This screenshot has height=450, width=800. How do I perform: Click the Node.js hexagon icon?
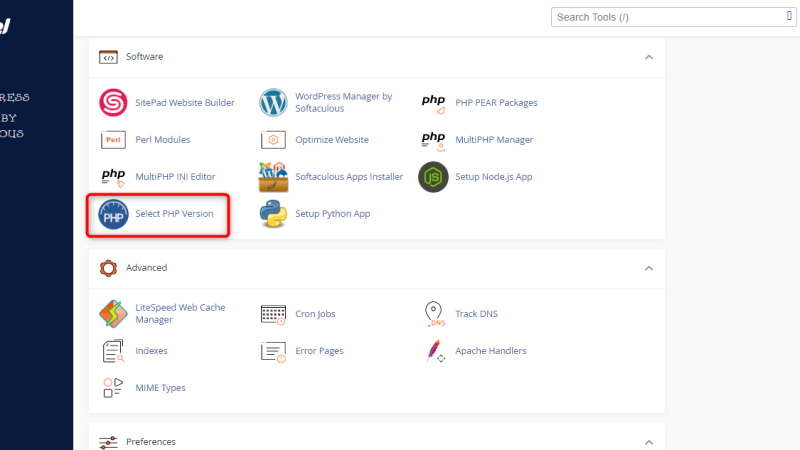click(433, 177)
